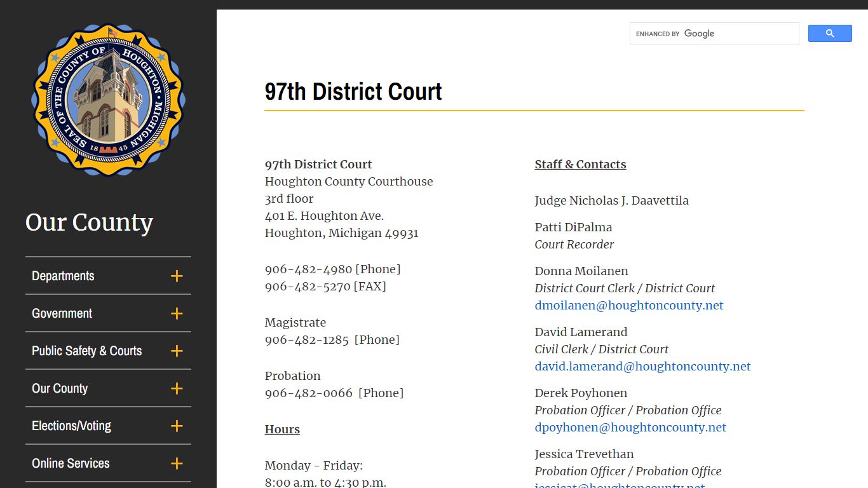Click the Donna Moilanen name
This screenshot has height=488, width=868.
(581, 271)
